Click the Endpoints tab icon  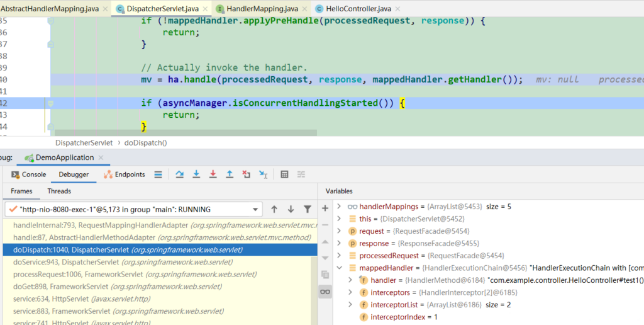click(x=108, y=174)
